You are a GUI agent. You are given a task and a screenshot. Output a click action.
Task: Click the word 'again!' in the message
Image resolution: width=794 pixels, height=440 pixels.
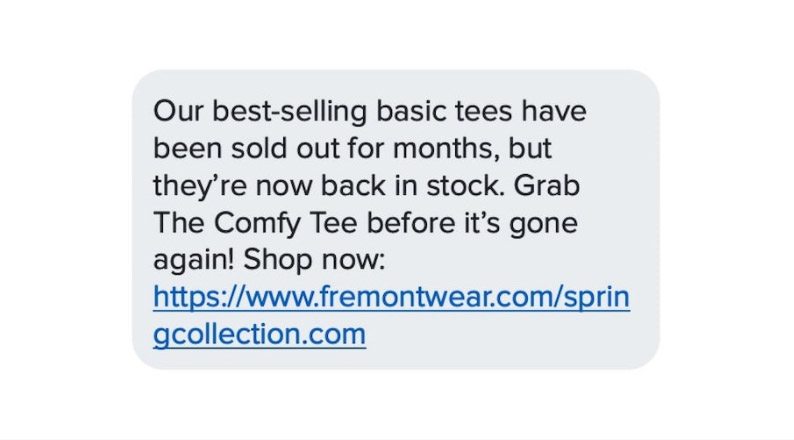(193, 261)
